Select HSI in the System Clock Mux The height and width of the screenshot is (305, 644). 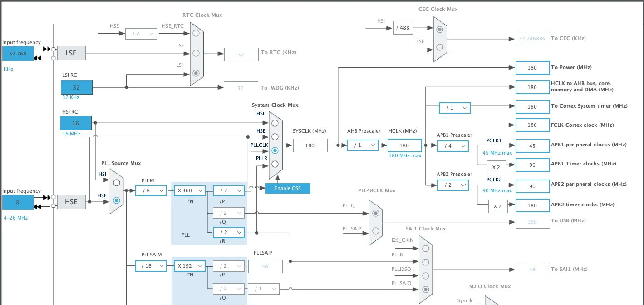pos(275,123)
